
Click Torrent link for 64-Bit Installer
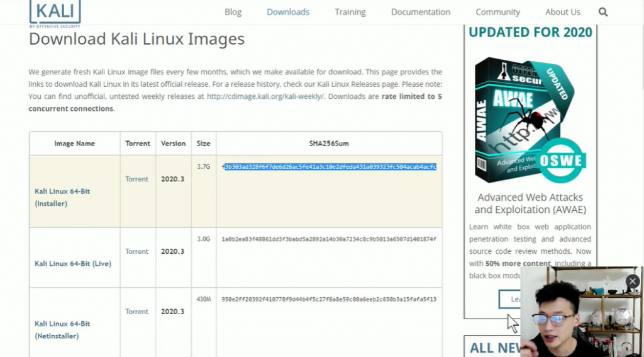[136, 179]
